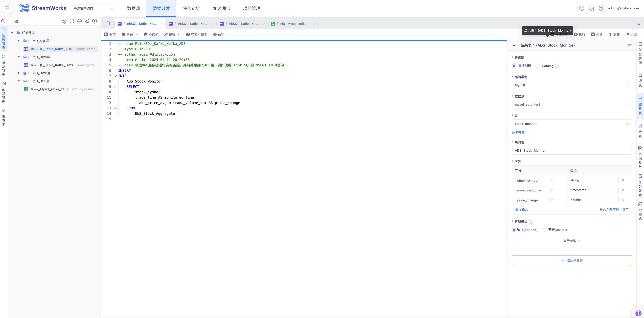Open the 资源管理 sidebar panel

point(4,65)
